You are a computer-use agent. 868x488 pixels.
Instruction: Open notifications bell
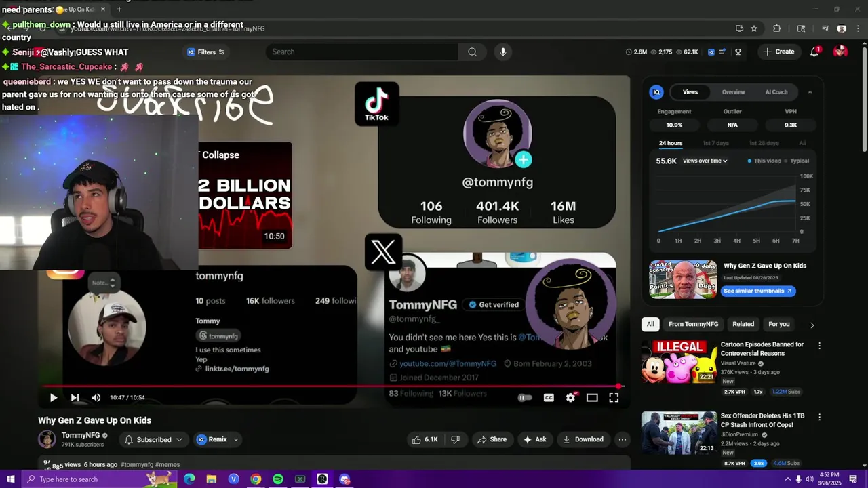coord(814,52)
